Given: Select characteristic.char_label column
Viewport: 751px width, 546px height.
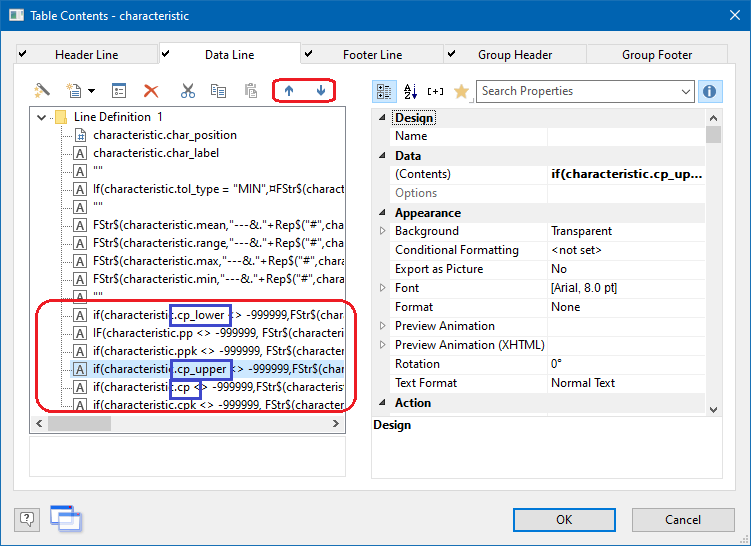Looking at the screenshot, I should (x=156, y=153).
